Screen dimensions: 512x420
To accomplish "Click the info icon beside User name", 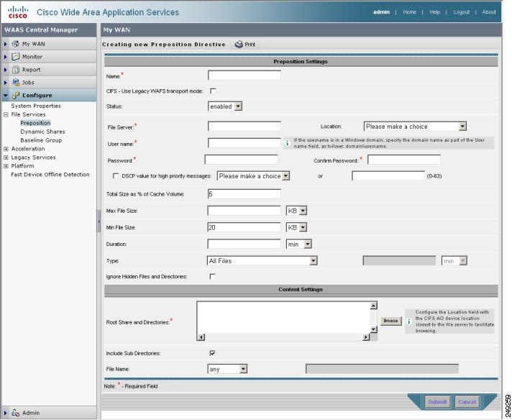I will click(288, 143).
